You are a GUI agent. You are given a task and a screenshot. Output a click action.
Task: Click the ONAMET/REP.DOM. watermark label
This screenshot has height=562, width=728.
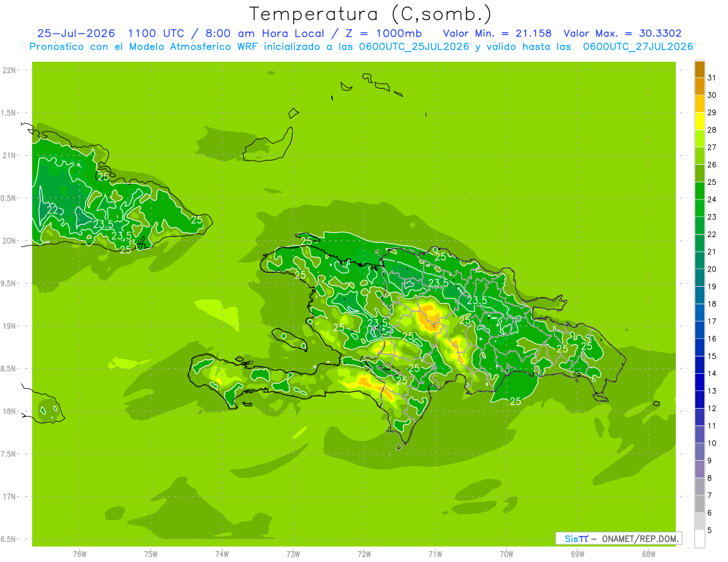coord(641,538)
